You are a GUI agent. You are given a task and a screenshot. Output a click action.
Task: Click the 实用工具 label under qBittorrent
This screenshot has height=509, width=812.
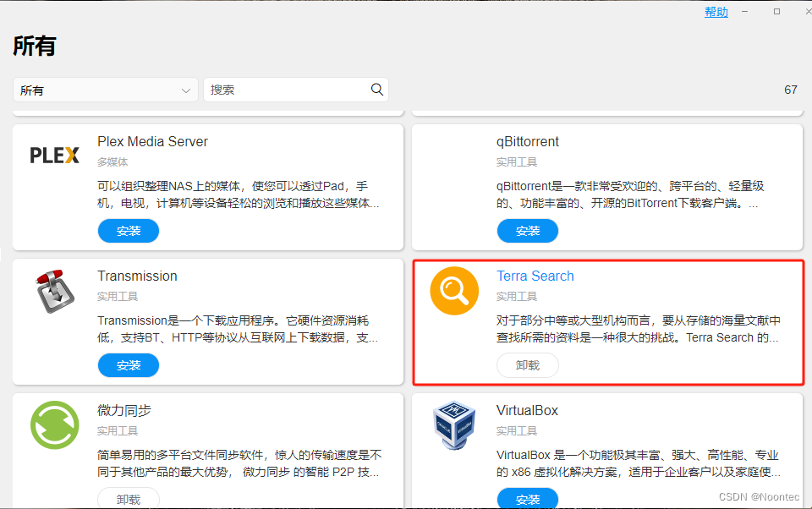point(517,162)
